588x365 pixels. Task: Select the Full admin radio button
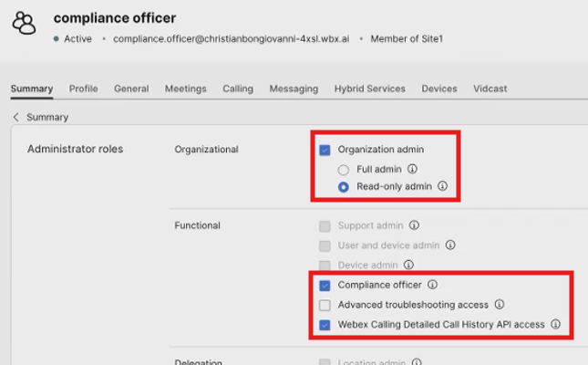[343, 170]
